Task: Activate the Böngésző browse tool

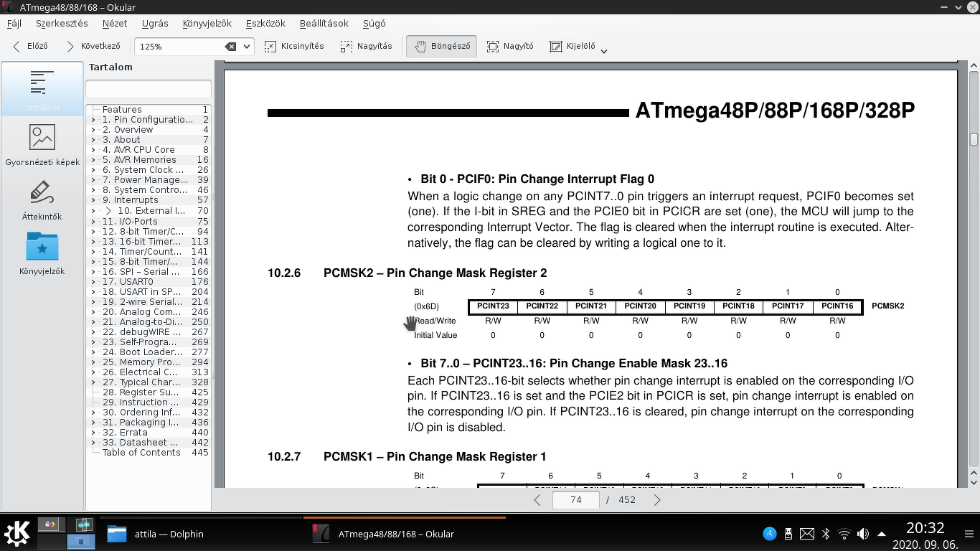Action: 442,46
